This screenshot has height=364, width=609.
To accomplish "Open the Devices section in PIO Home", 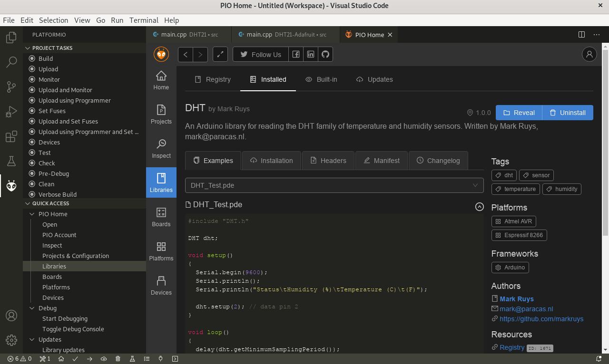I will point(161,286).
